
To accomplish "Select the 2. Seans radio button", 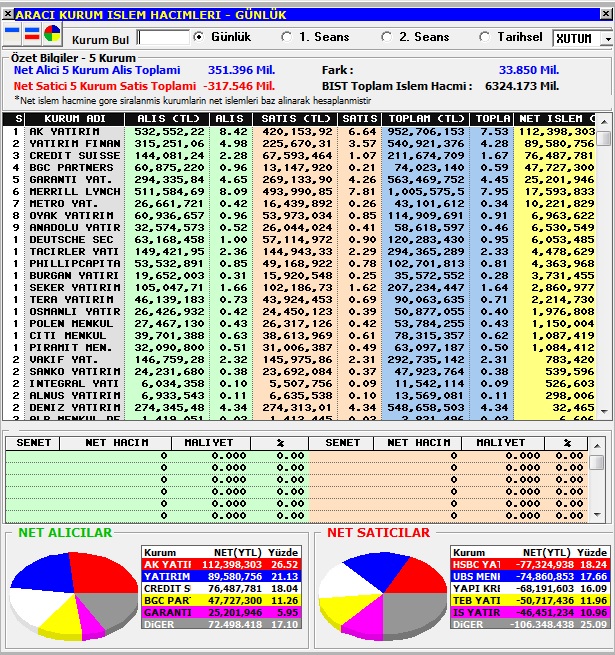I will tap(387, 37).
